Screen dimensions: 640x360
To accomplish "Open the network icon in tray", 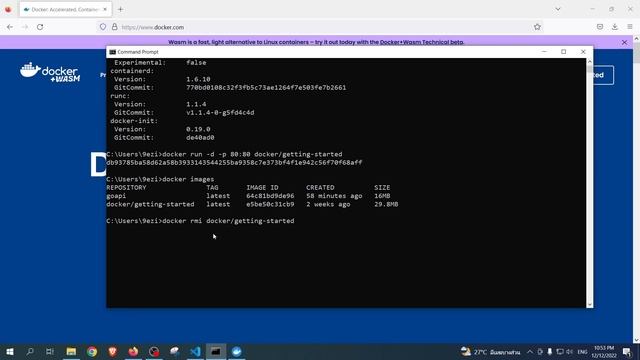I will pos(560,351).
